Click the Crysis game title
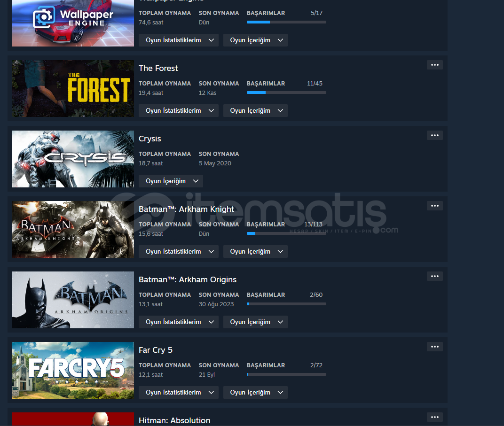Screen dimensions: 504x426 (x=150, y=139)
